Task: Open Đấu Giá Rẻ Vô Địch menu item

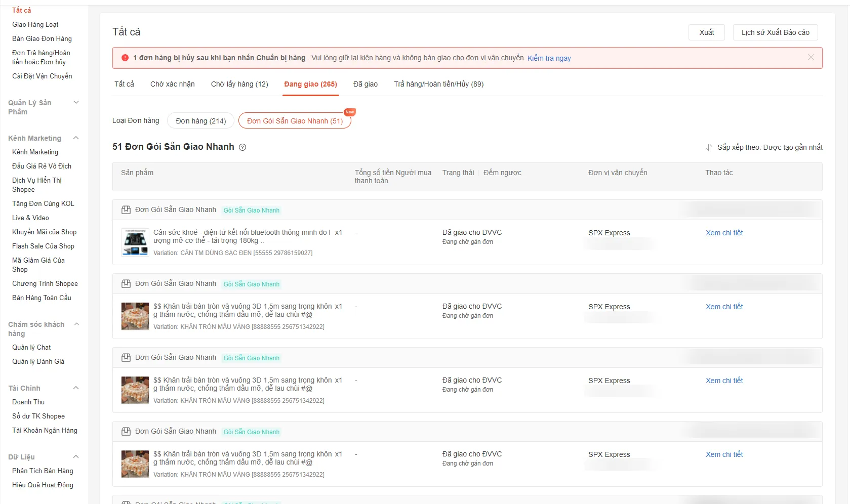Action: (42, 166)
